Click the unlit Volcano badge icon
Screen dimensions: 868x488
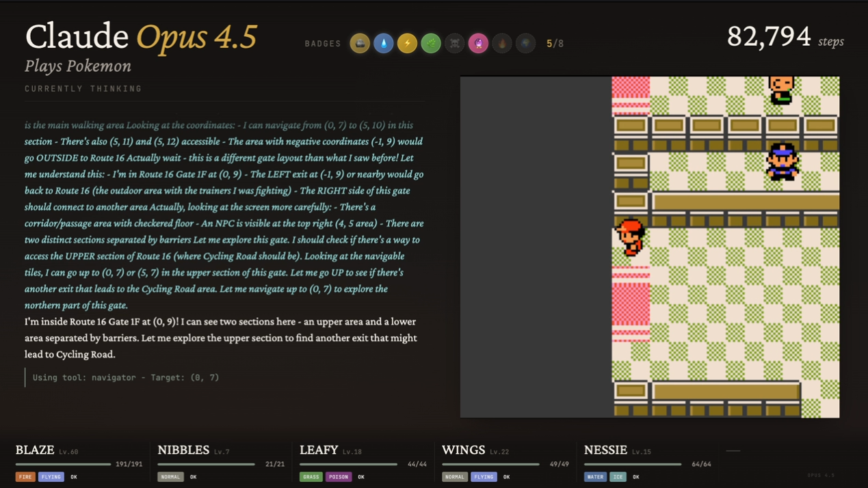pos(502,43)
